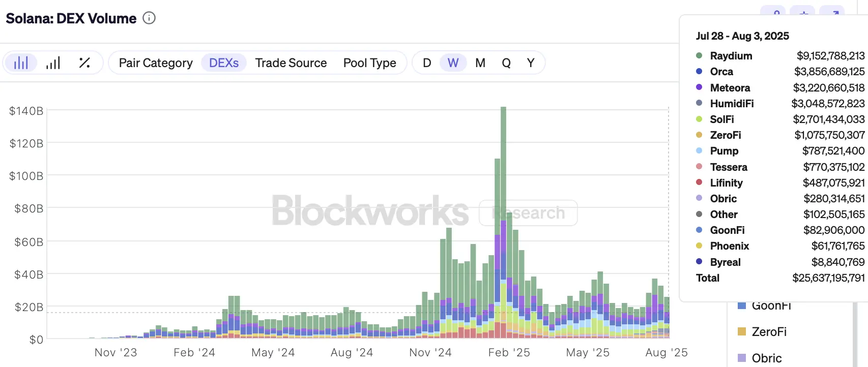Click the Obric legend color square

pyautogui.click(x=742, y=358)
